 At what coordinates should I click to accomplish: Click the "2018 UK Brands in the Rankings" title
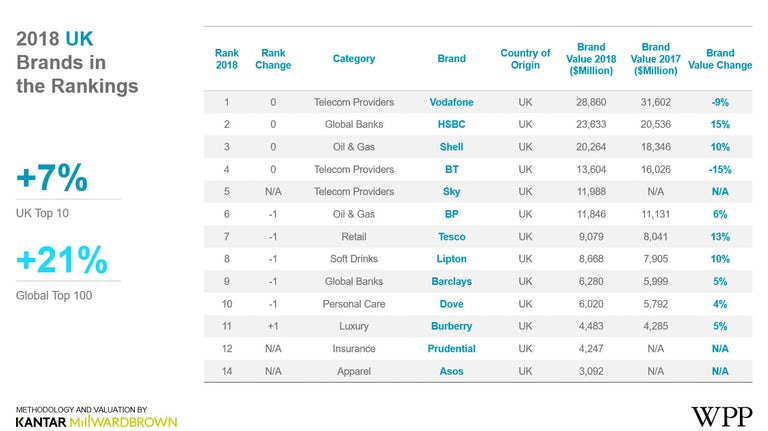point(77,62)
